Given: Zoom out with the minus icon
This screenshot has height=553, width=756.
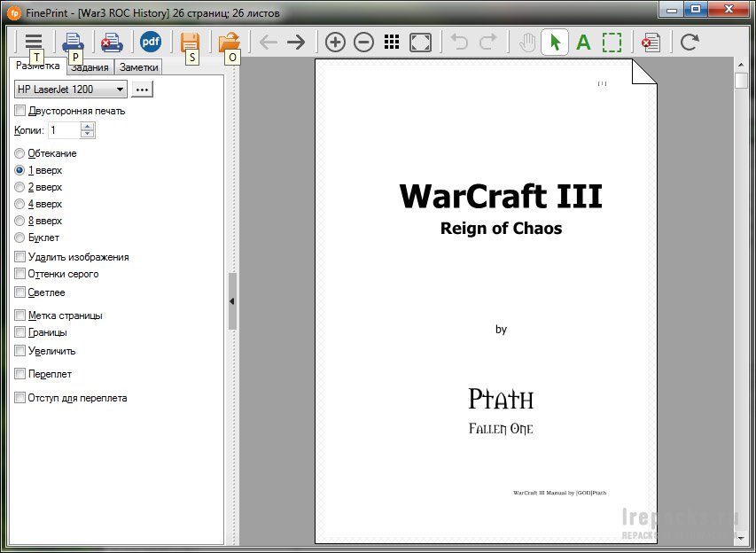Looking at the screenshot, I should (363, 42).
